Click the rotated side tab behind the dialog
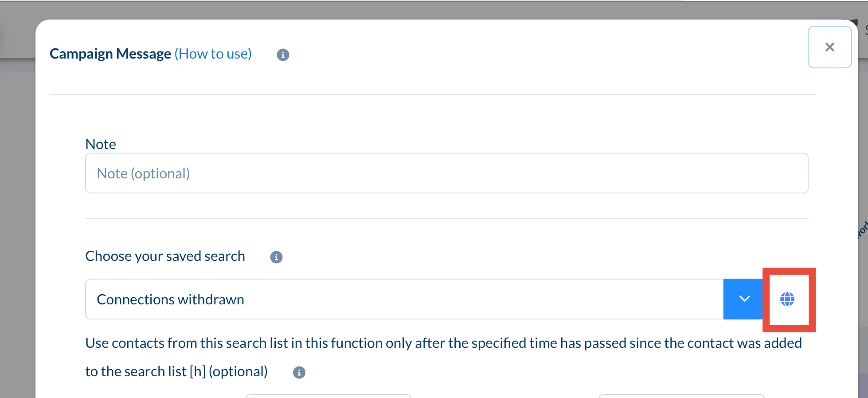 863,229
